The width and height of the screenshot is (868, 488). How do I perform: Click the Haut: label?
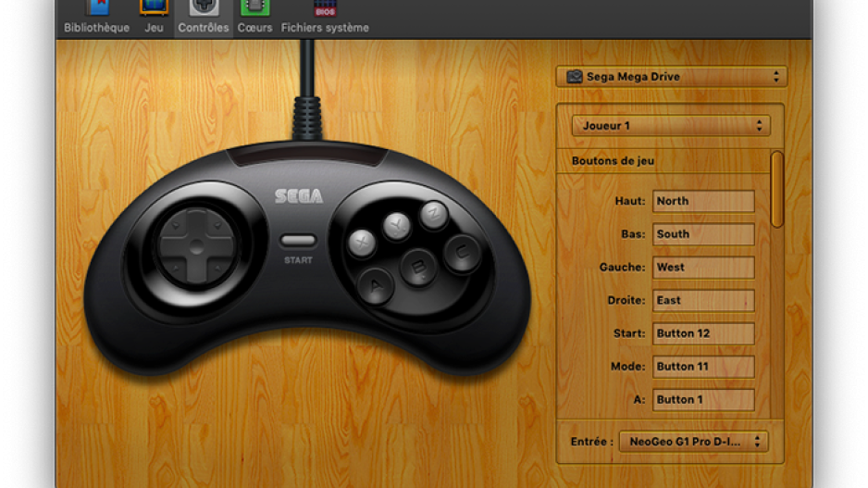630,201
